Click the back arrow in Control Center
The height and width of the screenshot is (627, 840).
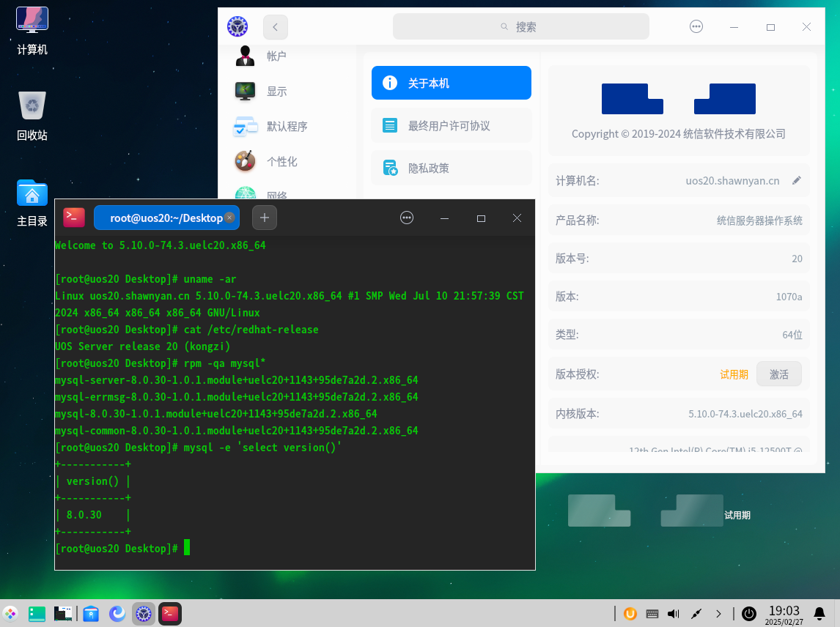(x=276, y=27)
